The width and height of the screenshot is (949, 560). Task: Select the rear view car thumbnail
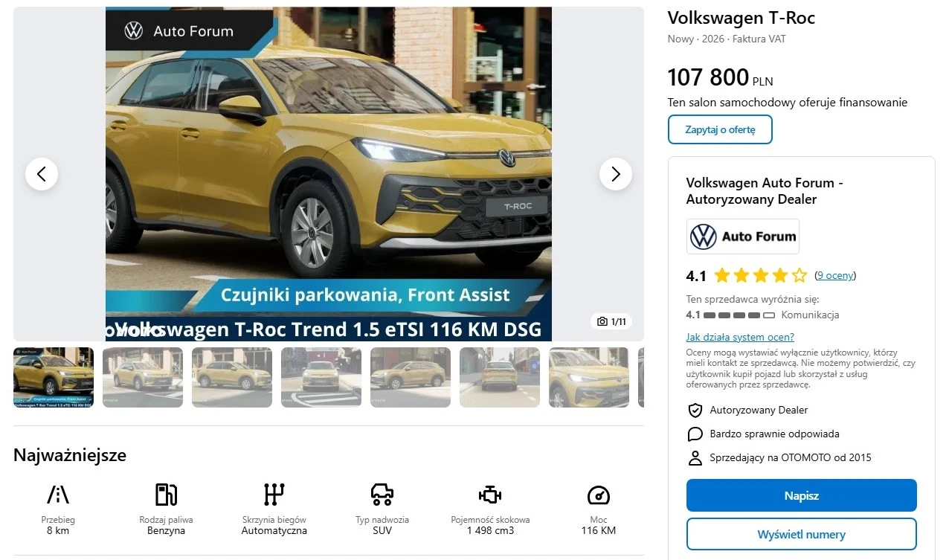pos(500,377)
